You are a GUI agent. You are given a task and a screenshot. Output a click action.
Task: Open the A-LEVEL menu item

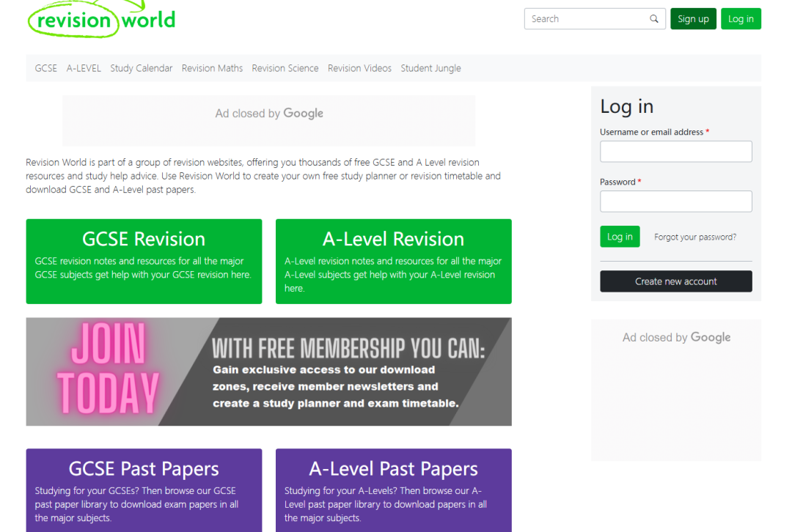click(x=84, y=68)
